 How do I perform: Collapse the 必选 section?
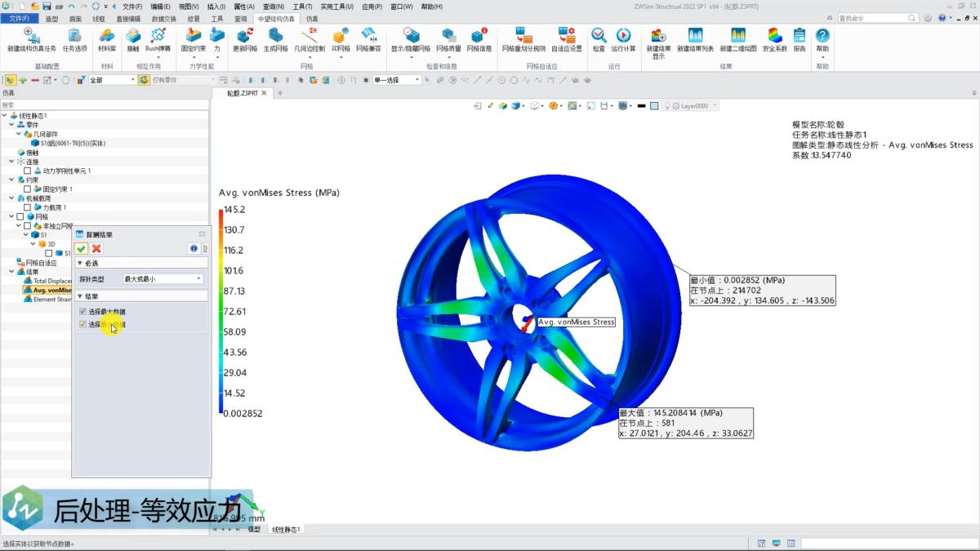pos(81,264)
